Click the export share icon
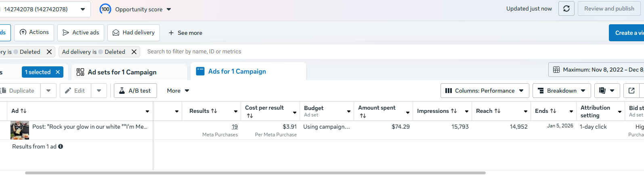This screenshot has width=644, height=180. click(x=631, y=91)
